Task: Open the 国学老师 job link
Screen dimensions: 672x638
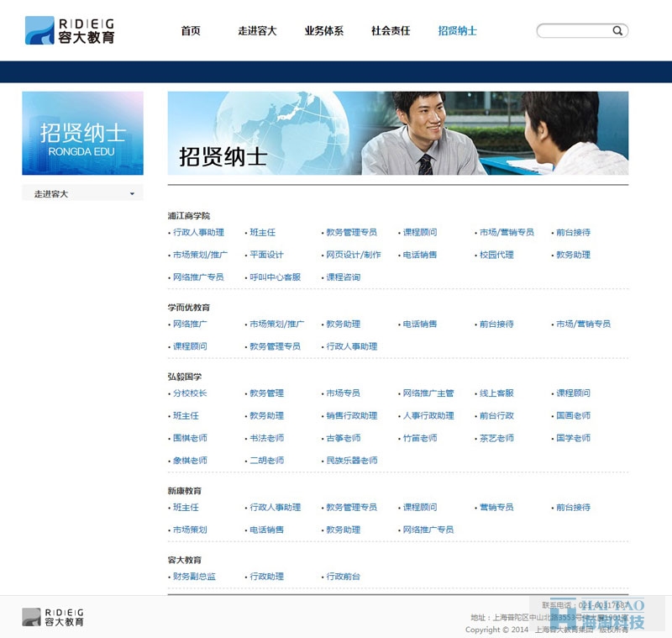Action: [x=573, y=438]
